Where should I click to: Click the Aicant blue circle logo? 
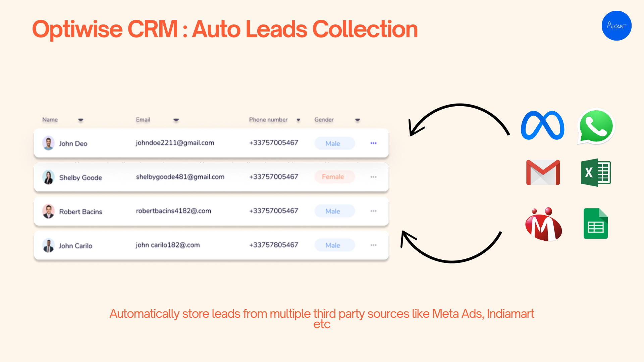click(x=616, y=26)
